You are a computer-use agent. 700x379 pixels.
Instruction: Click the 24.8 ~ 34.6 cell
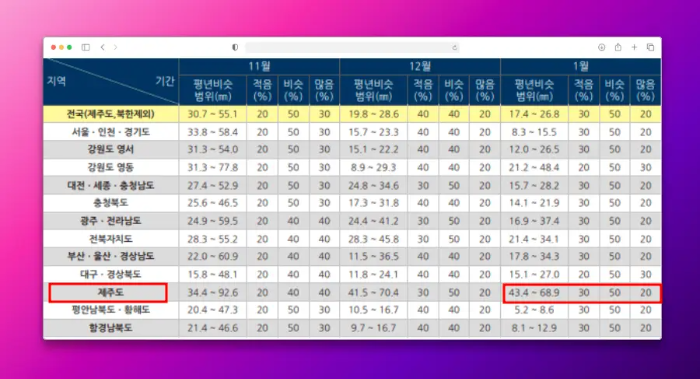[x=374, y=185]
